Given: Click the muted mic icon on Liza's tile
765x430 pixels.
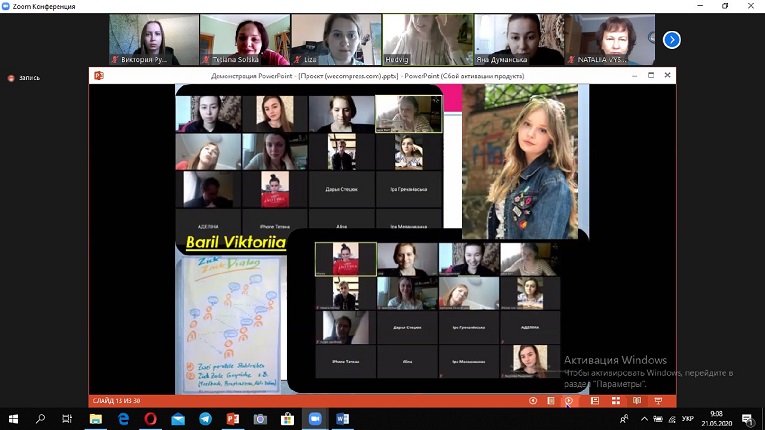Looking at the screenshot, I should [x=297, y=60].
